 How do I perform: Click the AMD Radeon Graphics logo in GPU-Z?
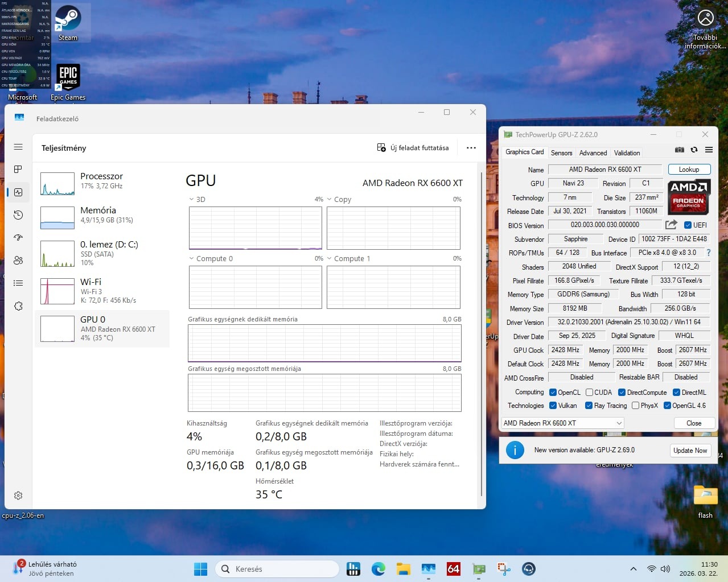[x=688, y=197]
